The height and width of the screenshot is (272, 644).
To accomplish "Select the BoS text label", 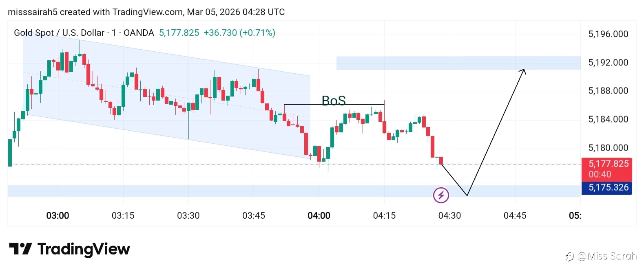I will coord(334,101).
